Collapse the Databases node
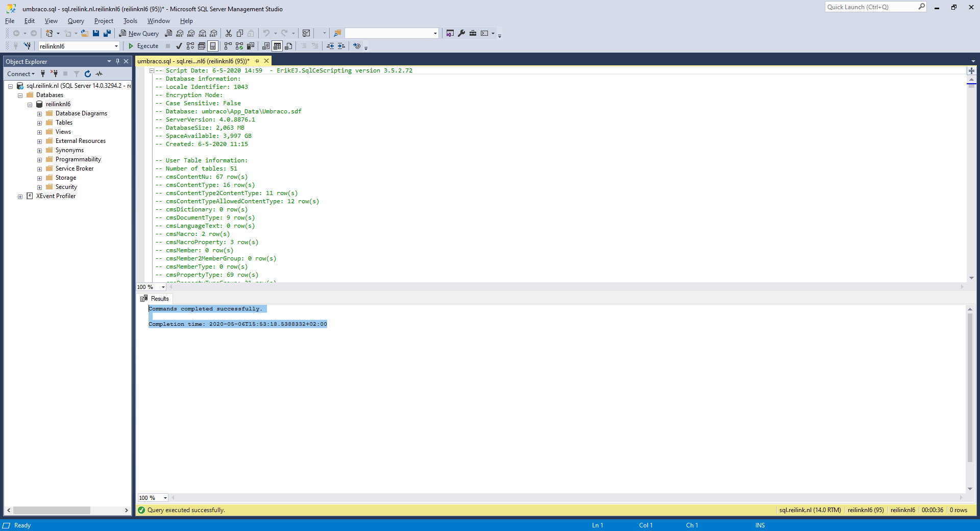Viewport: 980px width, 531px height. coord(20,95)
